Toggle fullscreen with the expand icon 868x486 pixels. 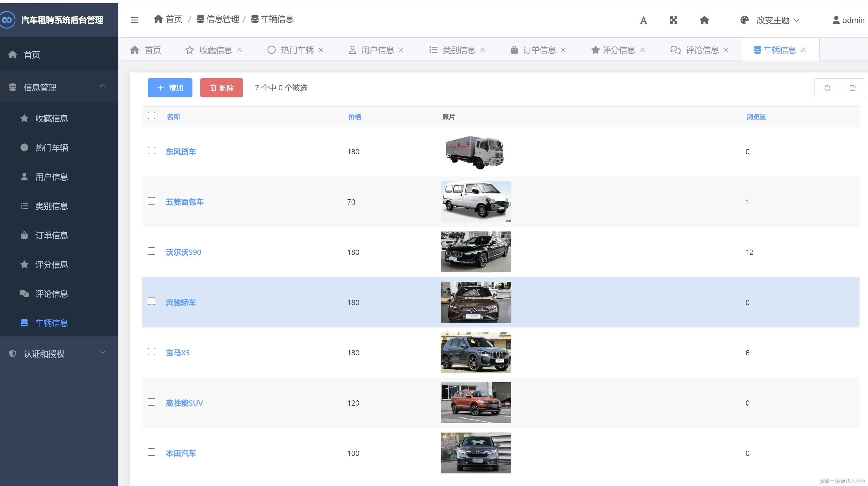(x=674, y=20)
